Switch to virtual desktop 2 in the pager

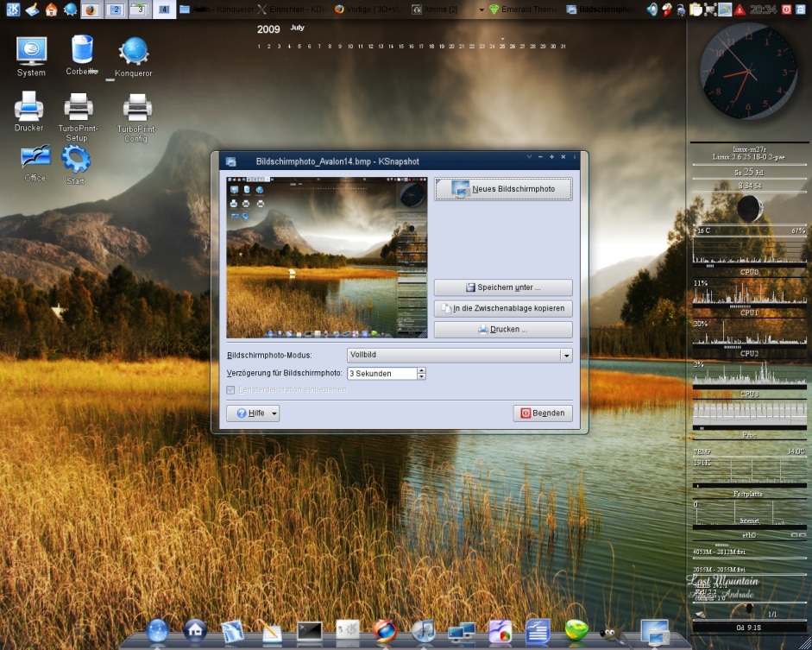tap(115, 9)
